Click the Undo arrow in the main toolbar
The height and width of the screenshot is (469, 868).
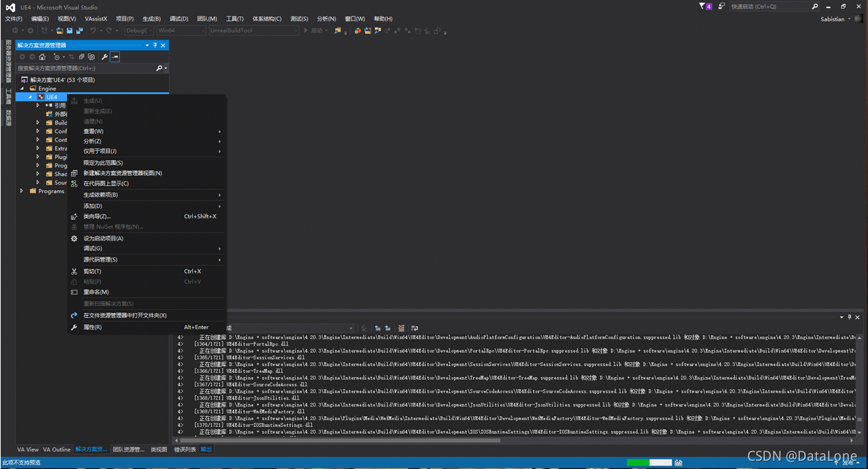(x=93, y=30)
